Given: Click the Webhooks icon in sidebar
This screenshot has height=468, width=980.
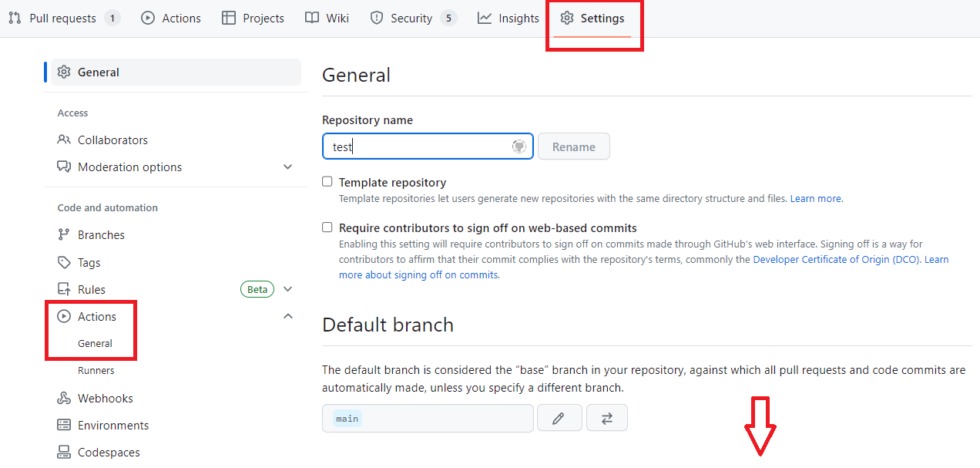Looking at the screenshot, I should click(64, 399).
